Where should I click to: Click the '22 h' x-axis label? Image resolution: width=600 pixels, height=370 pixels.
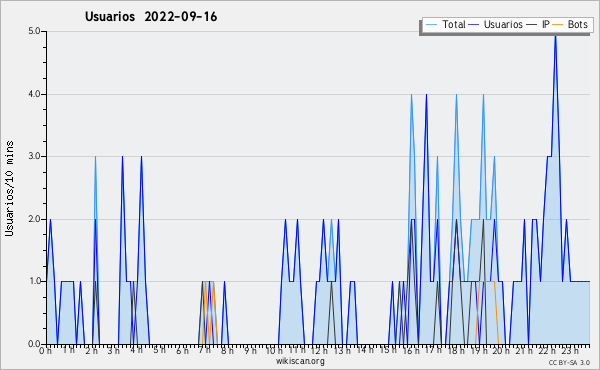coord(546,351)
